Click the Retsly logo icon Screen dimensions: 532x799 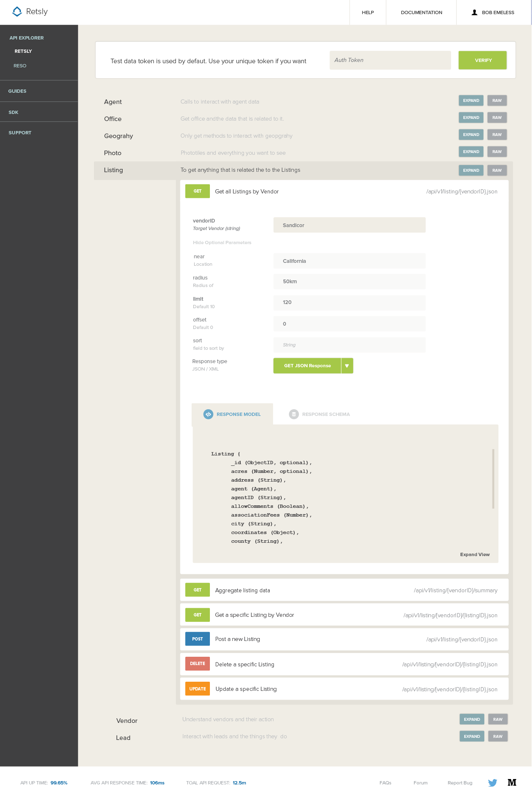(17, 12)
